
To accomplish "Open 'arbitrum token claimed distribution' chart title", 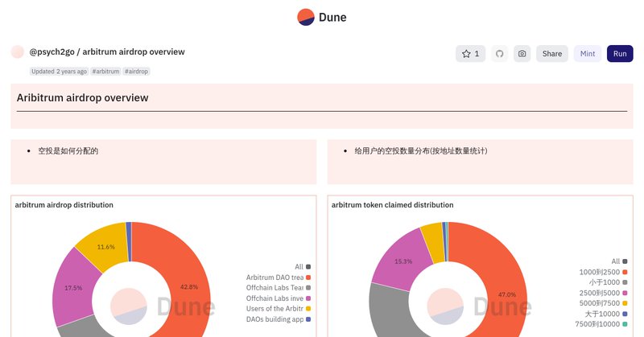I will click(392, 205).
